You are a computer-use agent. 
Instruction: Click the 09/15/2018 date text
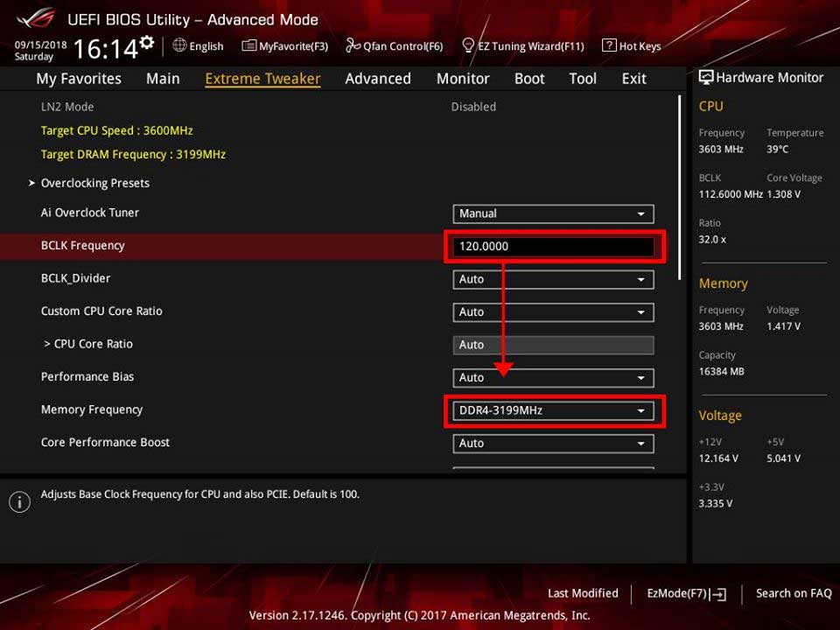pyautogui.click(x=40, y=45)
